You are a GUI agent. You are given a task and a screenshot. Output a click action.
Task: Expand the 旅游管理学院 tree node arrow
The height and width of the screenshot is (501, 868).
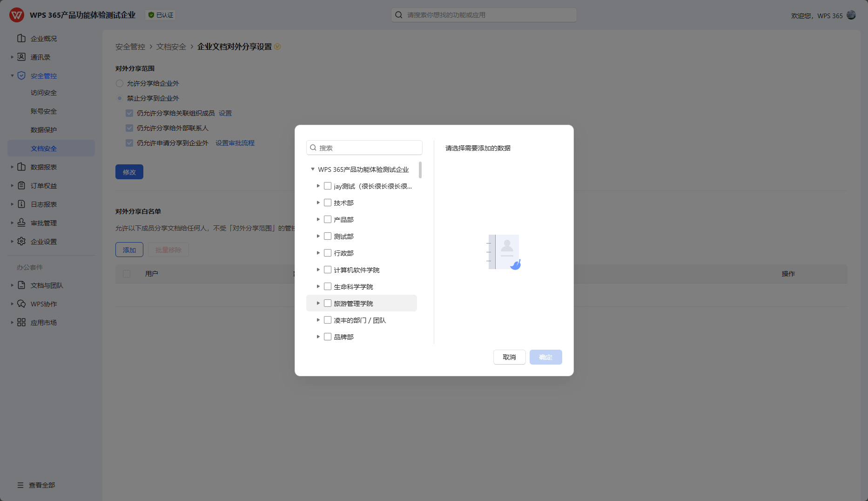(318, 303)
